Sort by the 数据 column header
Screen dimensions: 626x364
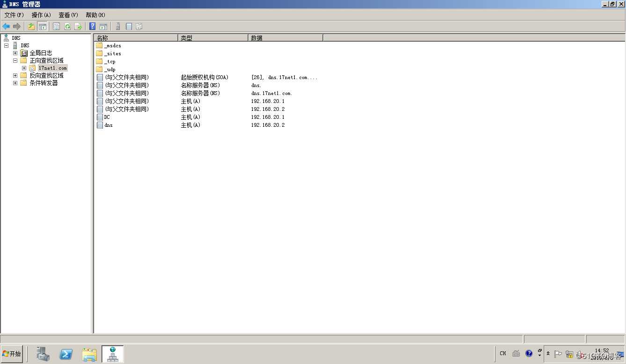[285, 38]
